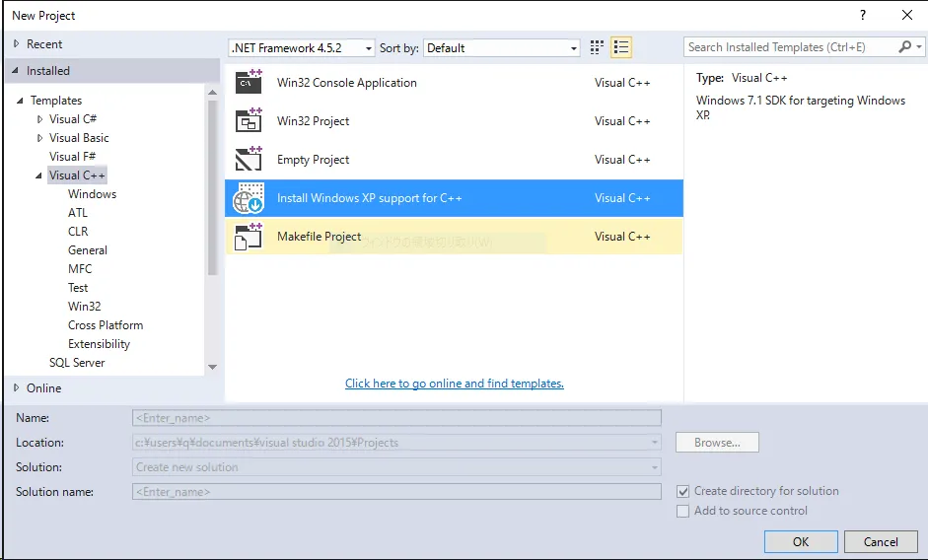Viewport: 928px width, 560px height.
Task: Select the Visual F# tree item
Action: click(72, 157)
